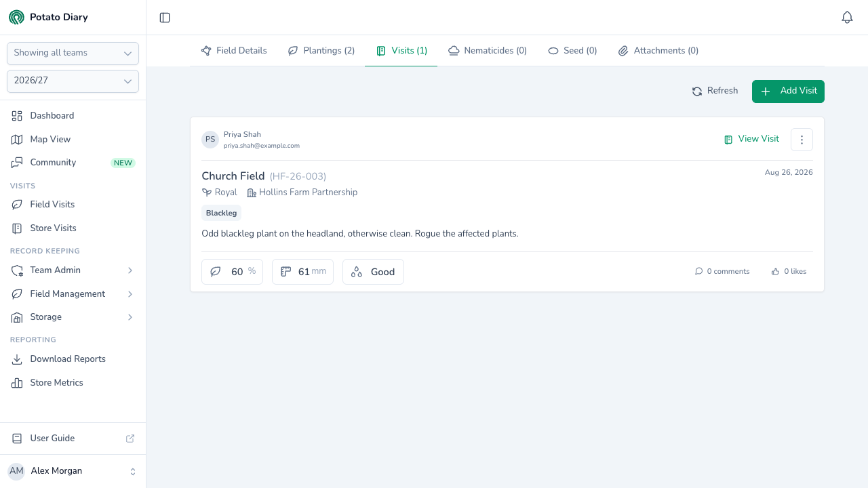Click the thumbs-up likes icon
The height and width of the screenshot is (488, 868).
point(775,272)
